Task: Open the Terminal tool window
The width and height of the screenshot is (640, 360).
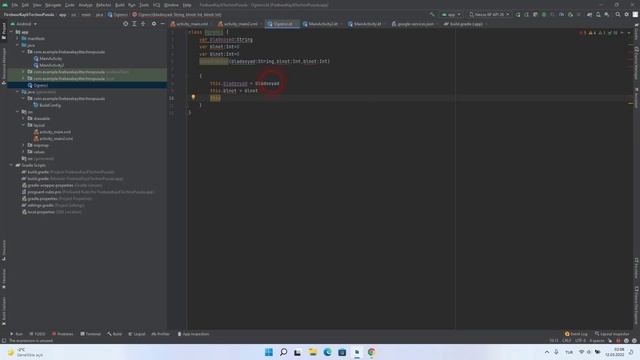Action: [x=91, y=334]
